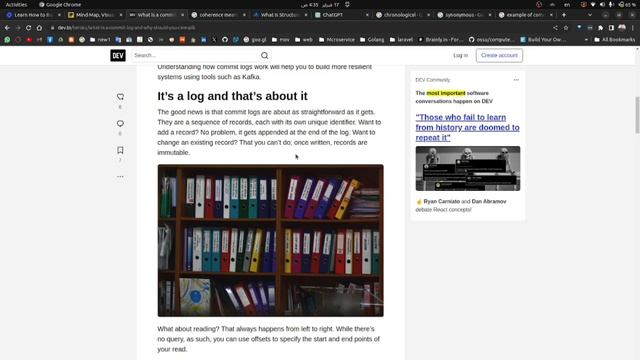Open the Activities overview in the top bar
The height and width of the screenshot is (360, 640).
[x=16, y=4]
